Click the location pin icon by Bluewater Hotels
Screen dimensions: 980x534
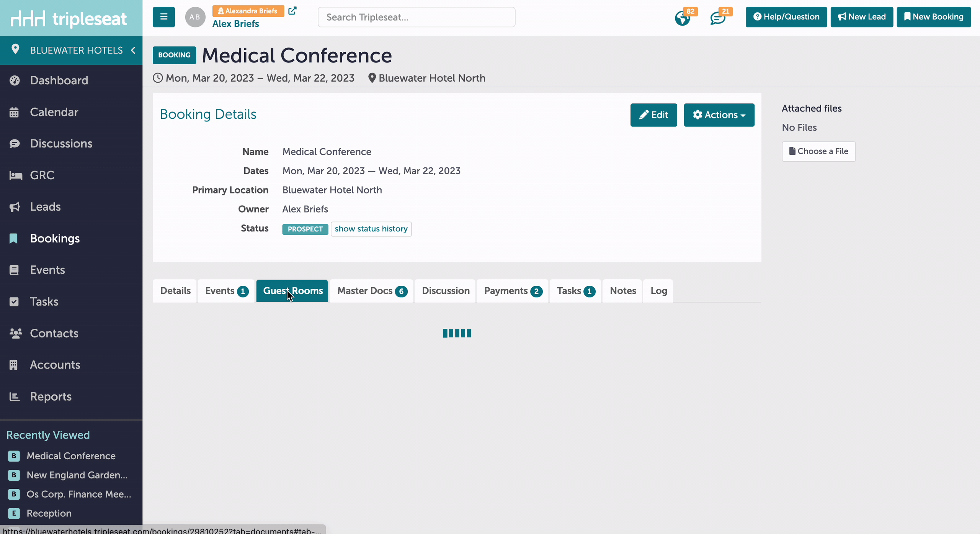pyautogui.click(x=15, y=49)
